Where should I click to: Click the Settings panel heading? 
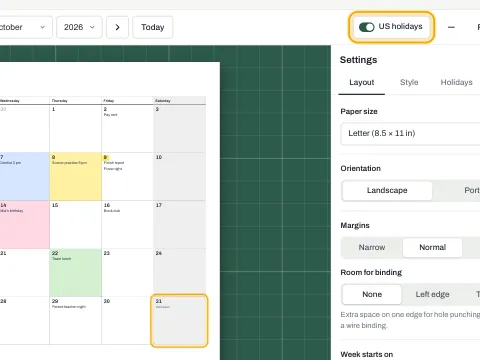(x=358, y=60)
